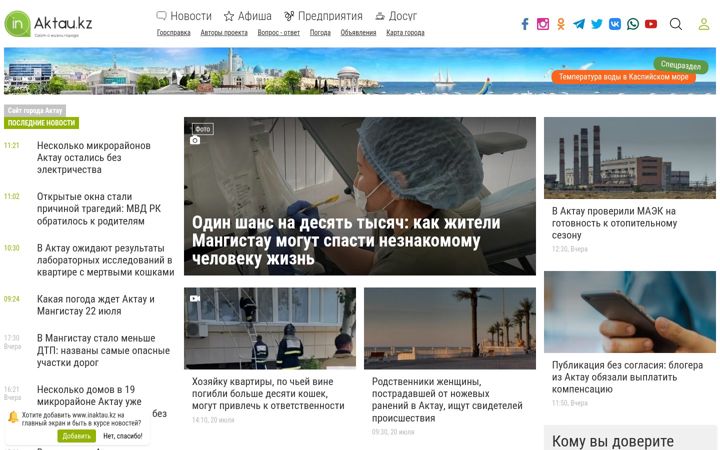720x450 pixels.
Task: Click the 09:24 news timestamp
Action: (x=12, y=299)
